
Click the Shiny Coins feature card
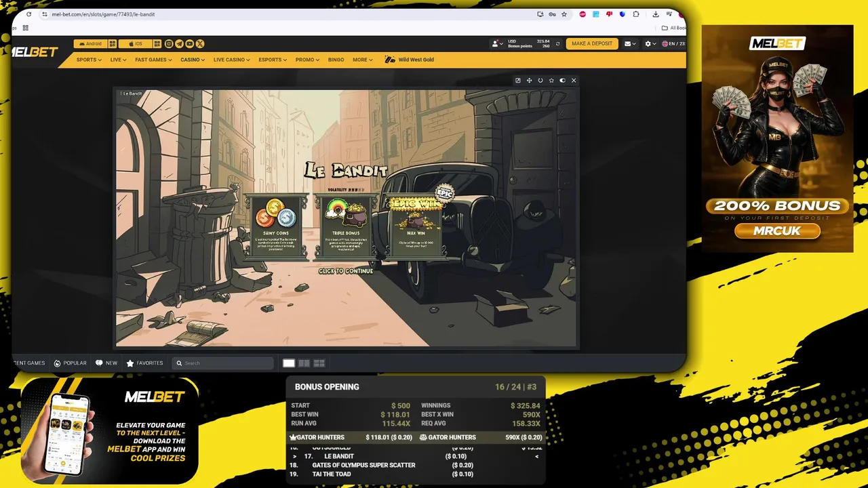coord(276,226)
